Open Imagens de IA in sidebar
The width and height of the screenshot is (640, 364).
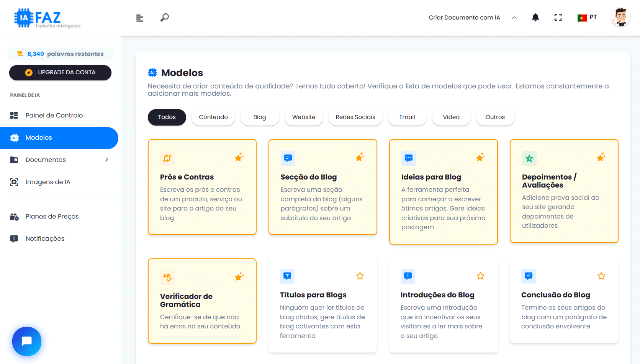coord(48,182)
